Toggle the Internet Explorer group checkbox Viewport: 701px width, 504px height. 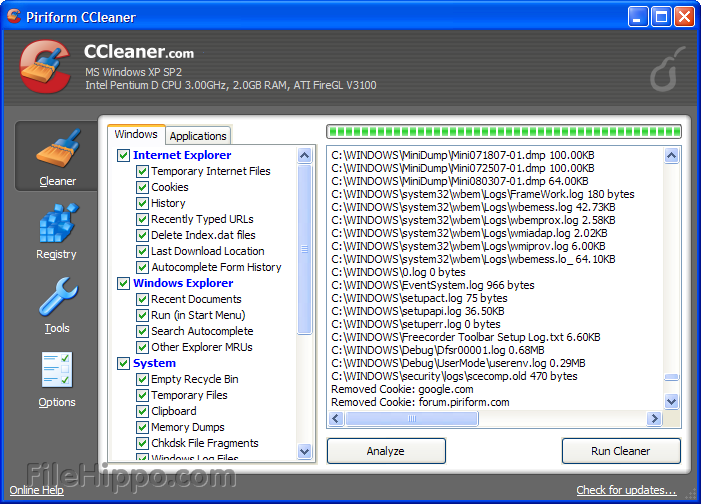point(123,155)
